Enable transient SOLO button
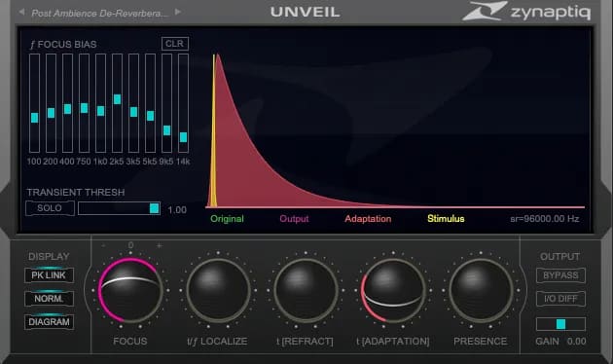The width and height of the screenshot is (613, 364). point(50,208)
